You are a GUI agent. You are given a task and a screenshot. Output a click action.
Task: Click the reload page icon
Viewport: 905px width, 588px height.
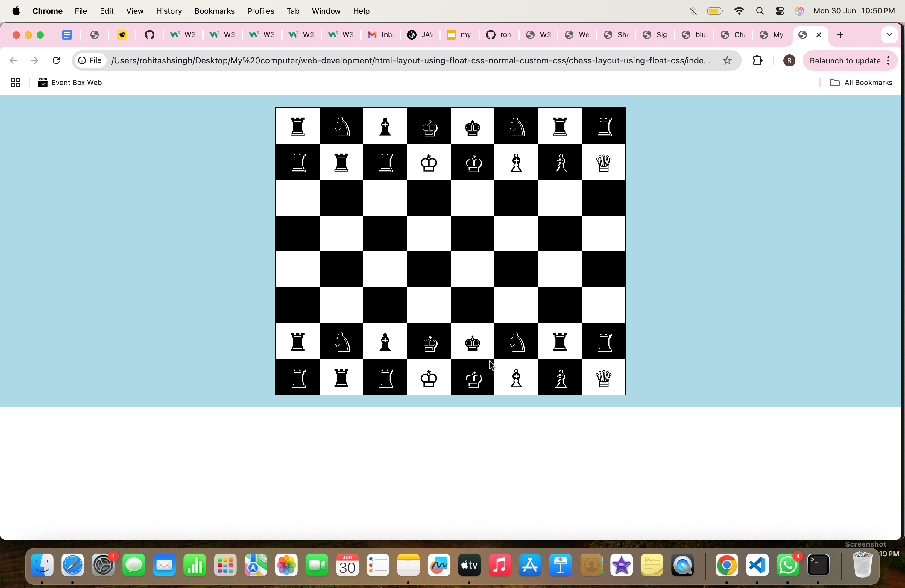56,60
